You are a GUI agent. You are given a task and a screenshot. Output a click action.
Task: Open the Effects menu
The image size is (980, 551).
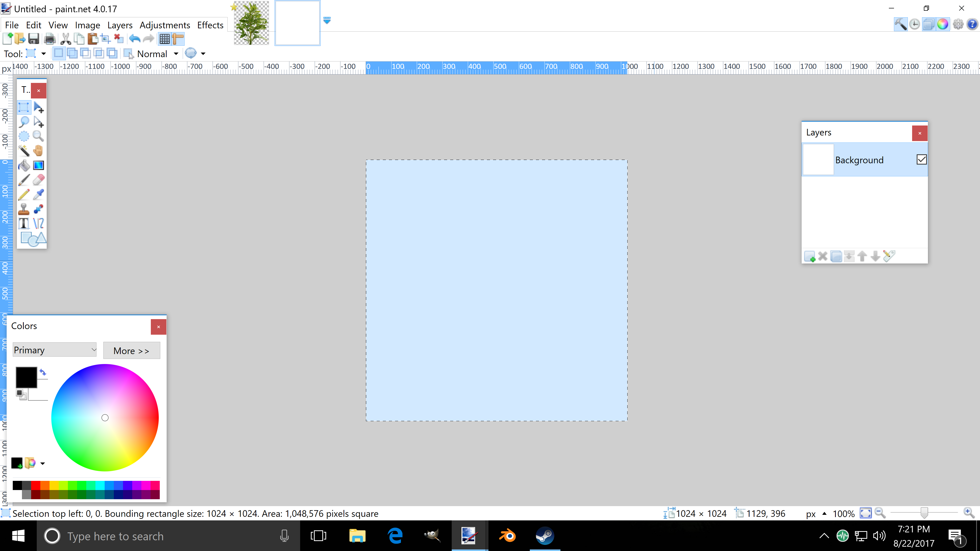point(210,25)
